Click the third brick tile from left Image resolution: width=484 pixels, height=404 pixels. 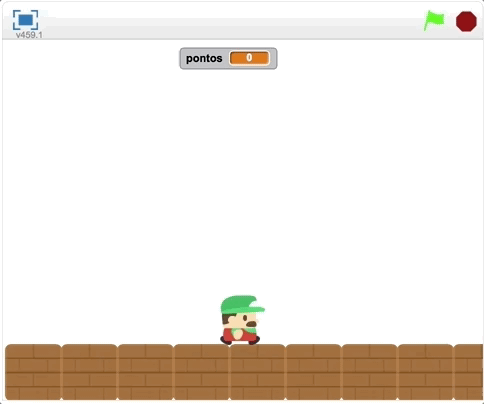(x=145, y=372)
